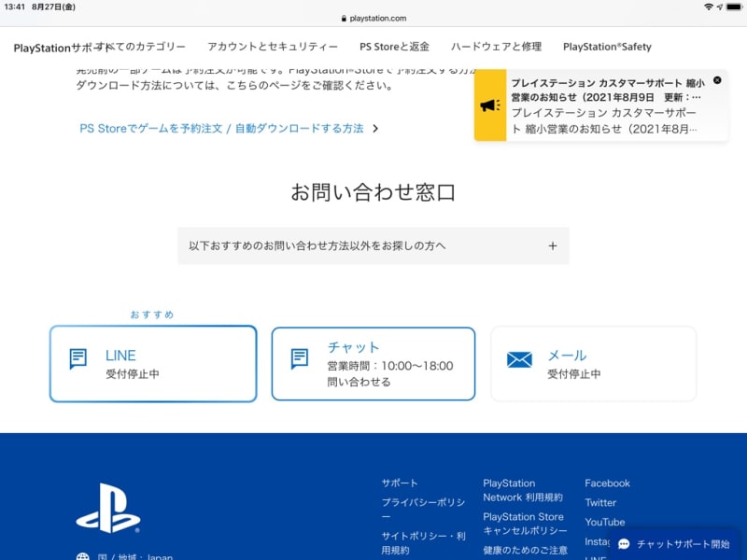
Task: Open 健康のためのご注意 footer link
Action: click(525, 550)
